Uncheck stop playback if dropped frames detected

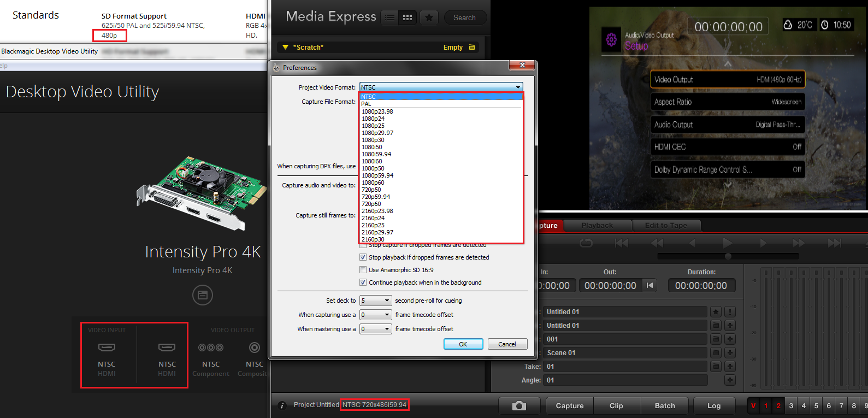tap(363, 257)
